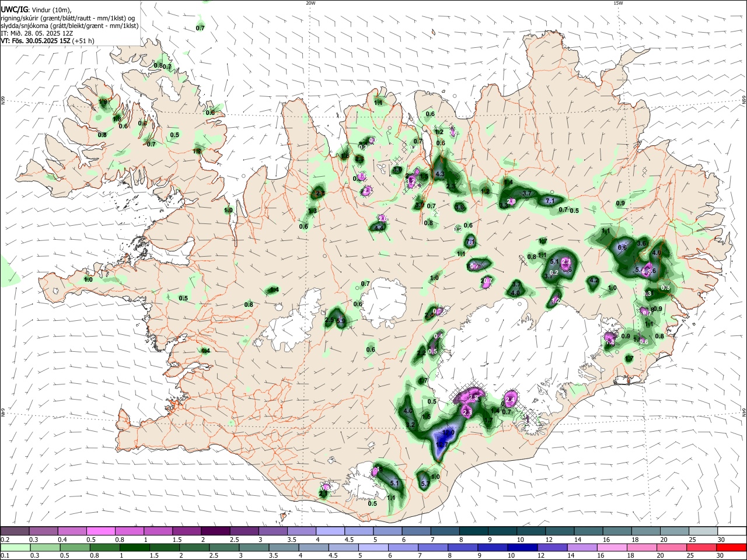Click upper legend swatch between 16 and 18
747x560 pixels.
coord(617,531)
